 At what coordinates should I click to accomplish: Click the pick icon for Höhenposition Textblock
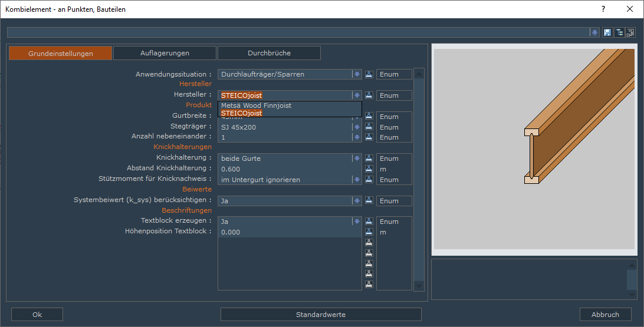click(369, 232)
